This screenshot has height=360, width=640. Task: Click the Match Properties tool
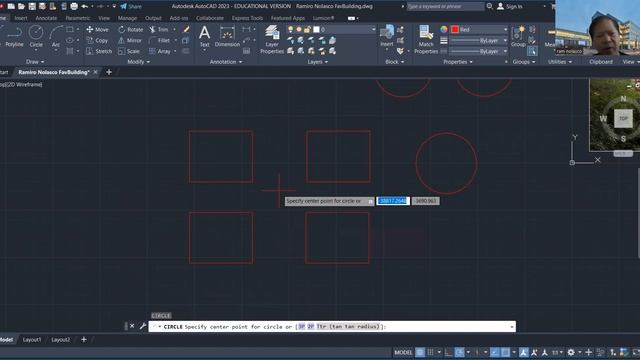(426, 39)
